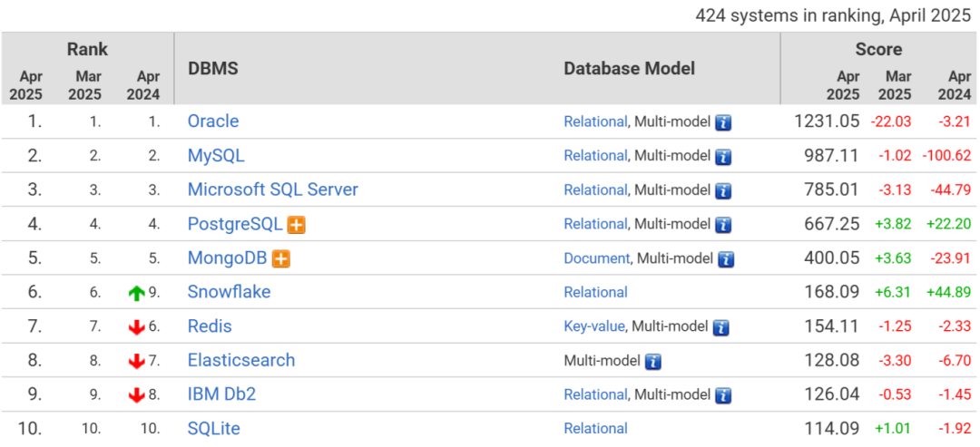Click Microsoft SQL Server's multi-model info icon
980x447 pixels.
(x=723, y=190)
